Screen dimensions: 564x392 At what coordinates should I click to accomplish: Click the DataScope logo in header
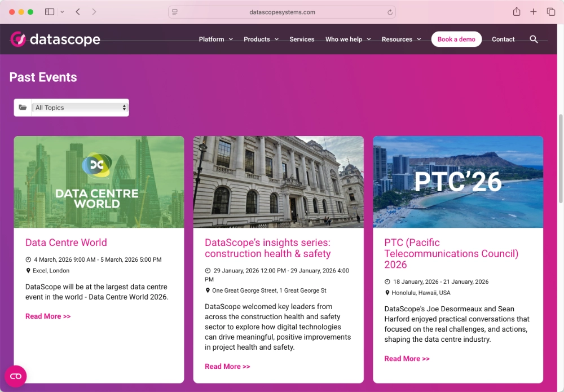click(55, 39)
